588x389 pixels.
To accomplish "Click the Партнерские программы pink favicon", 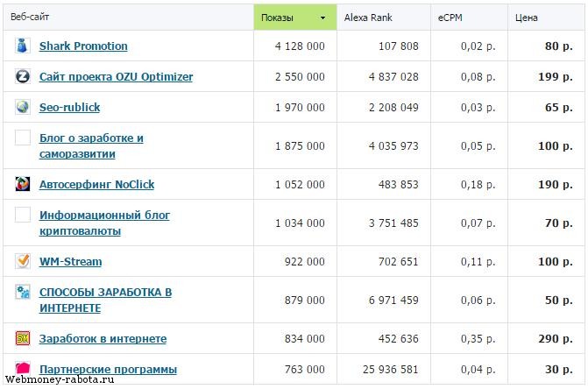I will click(x=23, y=368).
